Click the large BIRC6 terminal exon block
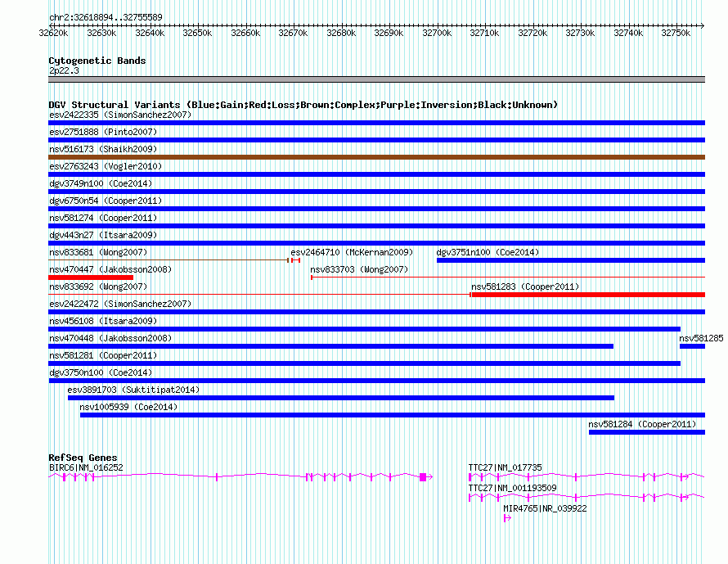The width and height of the screenshot is (728, 564). pos(423,477)
